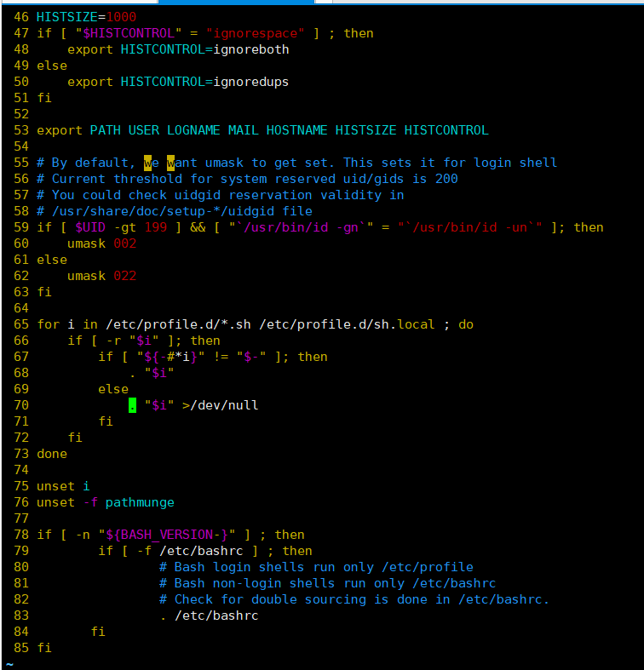Click "ignoredups" value on line 50
Image resolution: width=644 pixels, height=670 pixels.
point(251,82)
